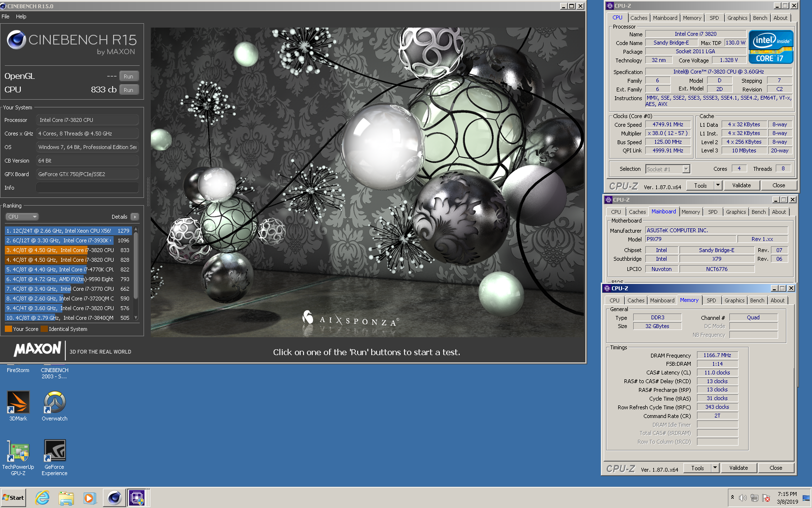Click Close in Memory CPU-Z window
This screenshot has height=508, width=812.
click(x=776, y=468)
